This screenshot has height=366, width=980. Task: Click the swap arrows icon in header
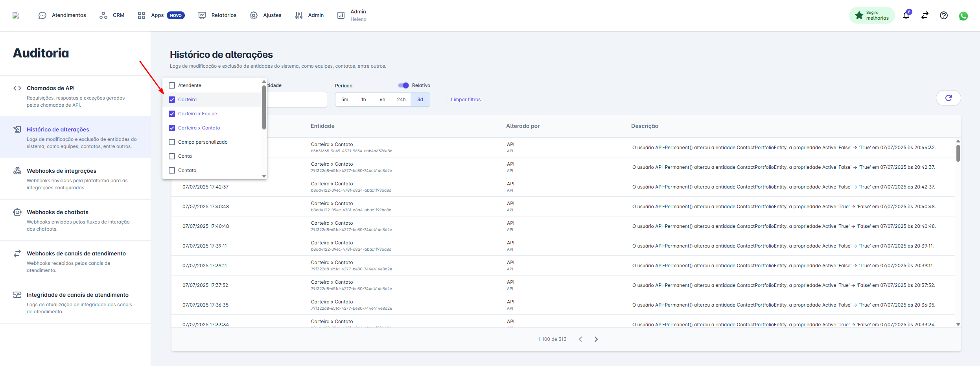tap(925, 15)
